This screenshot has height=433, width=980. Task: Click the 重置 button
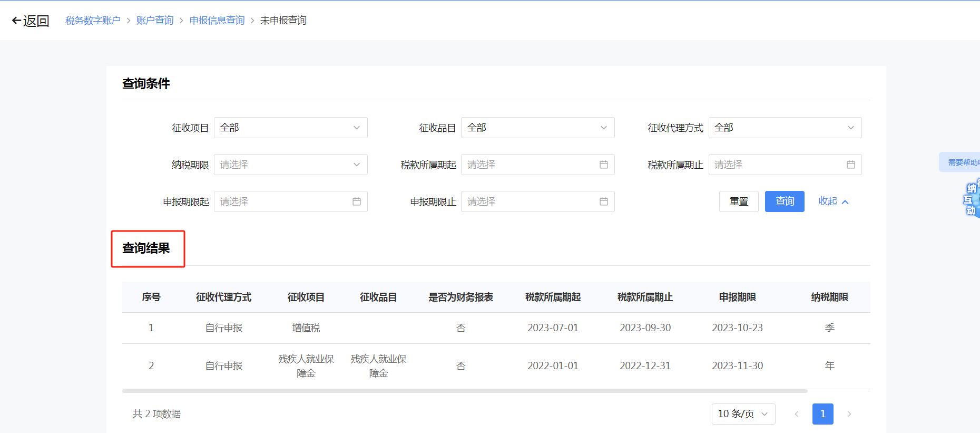coord(738,201)
